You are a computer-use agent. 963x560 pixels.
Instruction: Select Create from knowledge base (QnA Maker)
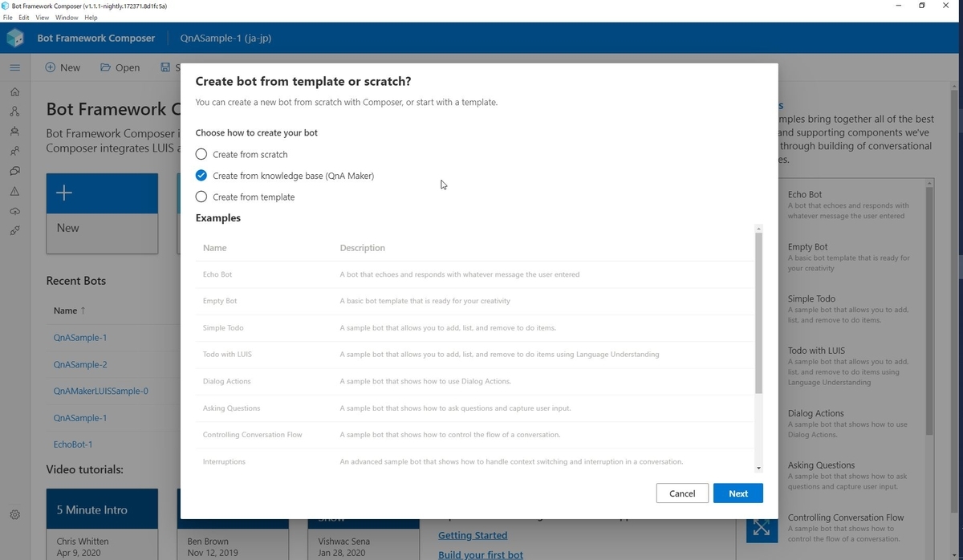point(285,176)
